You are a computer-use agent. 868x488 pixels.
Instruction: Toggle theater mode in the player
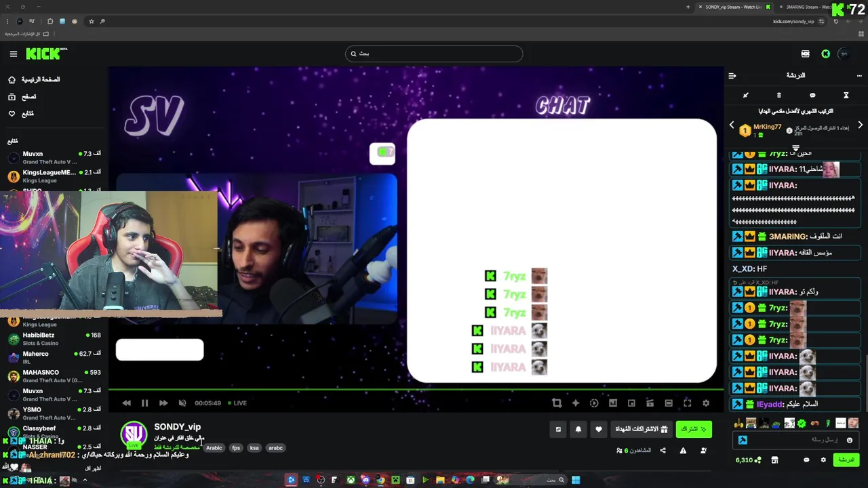point(669,403)
